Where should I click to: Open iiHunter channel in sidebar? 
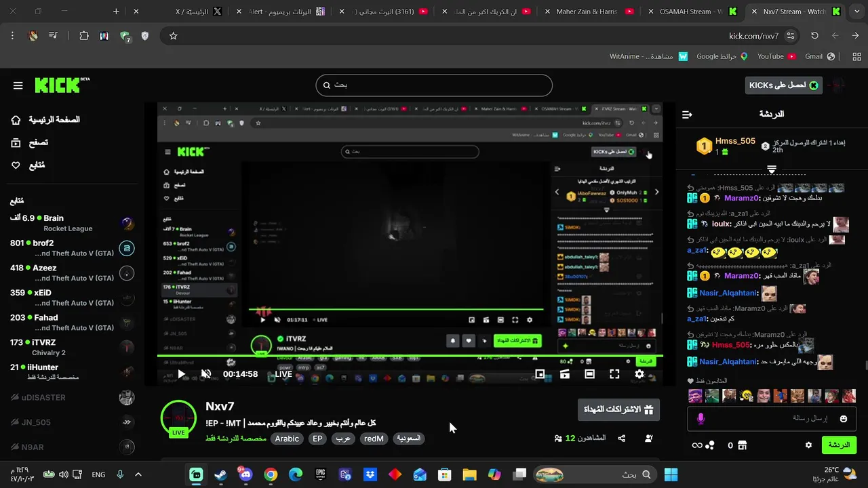click(72, 372)
